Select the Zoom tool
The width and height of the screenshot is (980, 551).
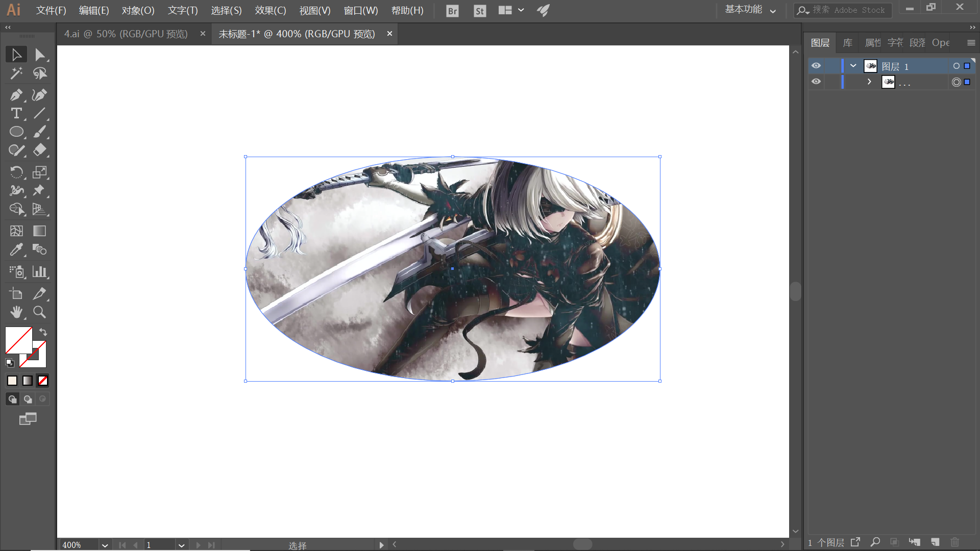click(40, 312)
